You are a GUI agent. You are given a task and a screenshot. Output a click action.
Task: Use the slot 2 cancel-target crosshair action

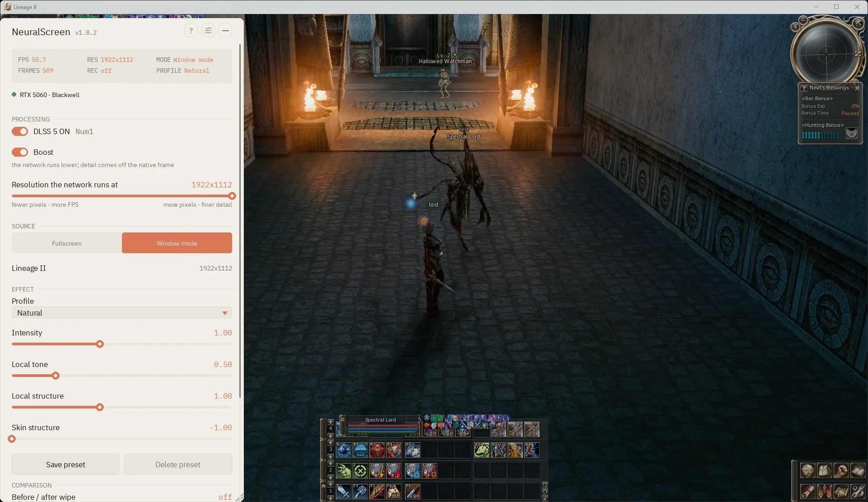[360, 471]
